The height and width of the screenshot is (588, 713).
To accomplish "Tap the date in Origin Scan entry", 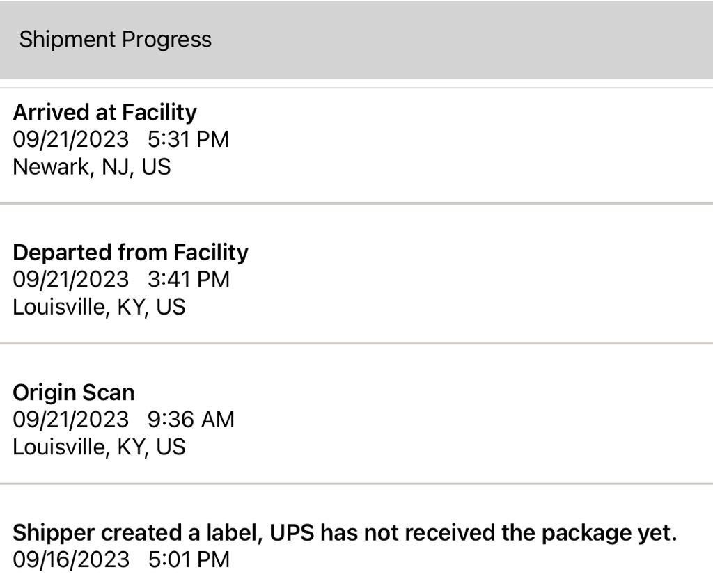I will [x=71, y=420].
